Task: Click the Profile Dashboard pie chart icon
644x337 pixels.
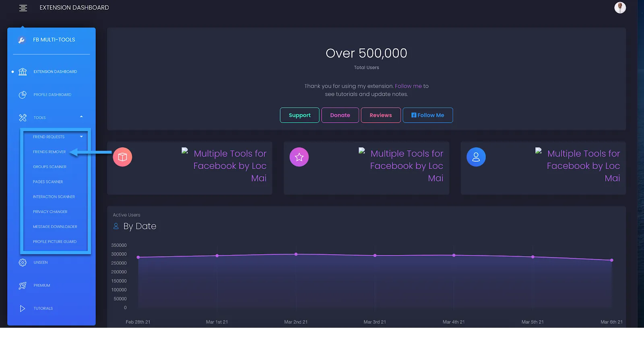Action: pyautogui.click(x=23, y=95)
